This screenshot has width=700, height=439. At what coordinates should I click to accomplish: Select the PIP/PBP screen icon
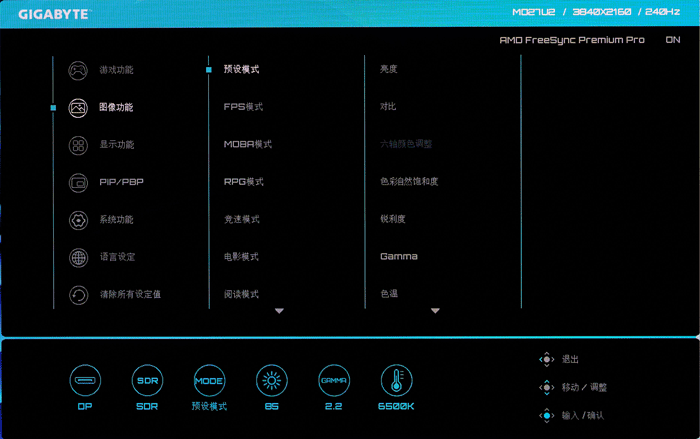coord(78,182)
